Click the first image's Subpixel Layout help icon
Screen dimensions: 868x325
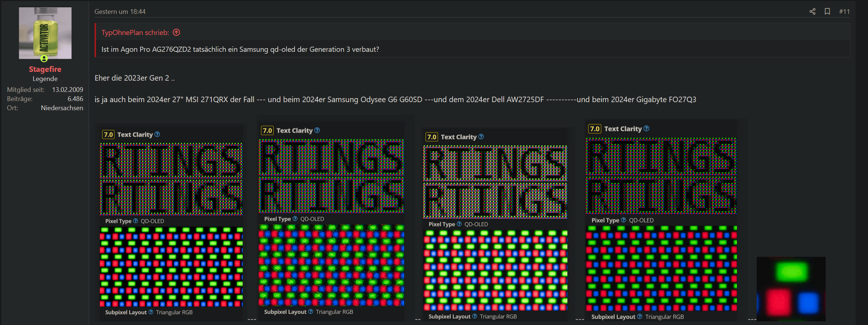151,312
